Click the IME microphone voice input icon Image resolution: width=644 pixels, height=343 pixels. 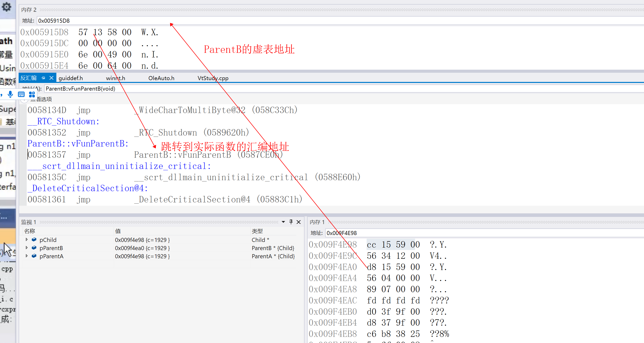10,94
